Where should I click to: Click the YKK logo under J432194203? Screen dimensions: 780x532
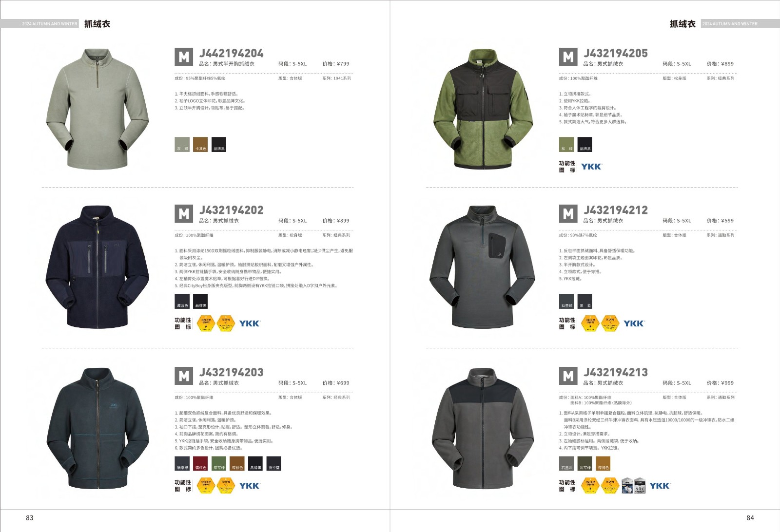pyautogui.click(x=250, y=486)
